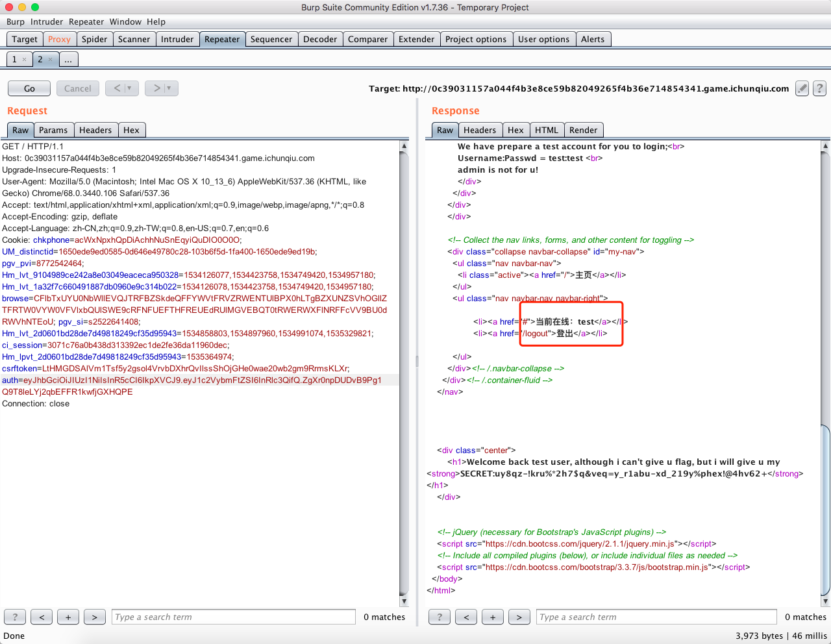Close Repeater tab 2 with its x
The width and height of the screenshot is (831, 644).
[51, 59]
